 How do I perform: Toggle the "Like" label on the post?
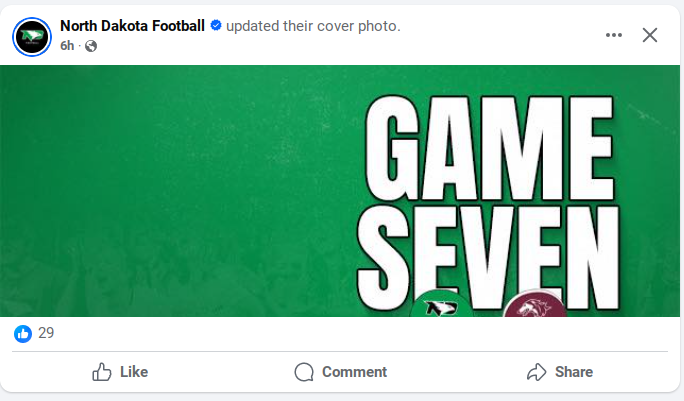[134, 372]
